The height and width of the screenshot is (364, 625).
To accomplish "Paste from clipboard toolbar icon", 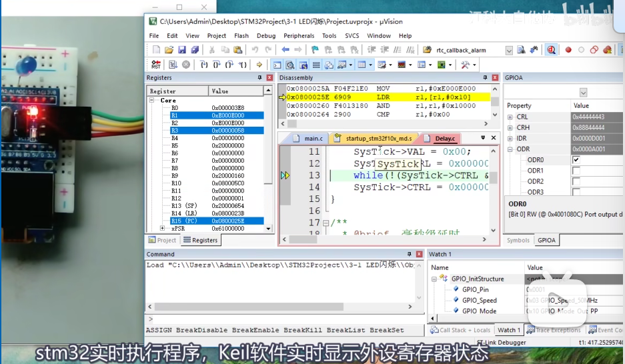I will click(238, 50).
